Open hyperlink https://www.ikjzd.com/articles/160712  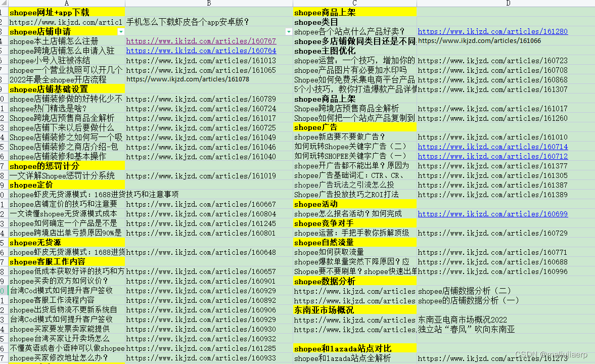tap(493, 156)
